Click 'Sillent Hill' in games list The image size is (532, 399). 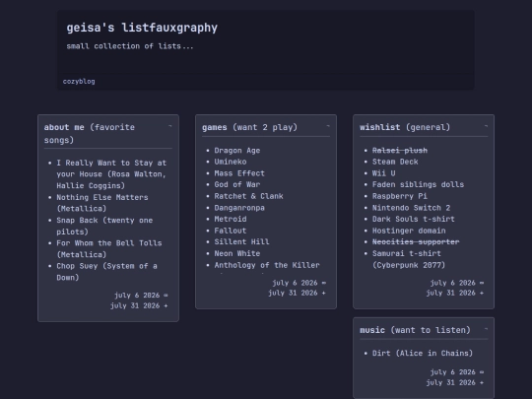pyautogui.click(x=241, y=242)
